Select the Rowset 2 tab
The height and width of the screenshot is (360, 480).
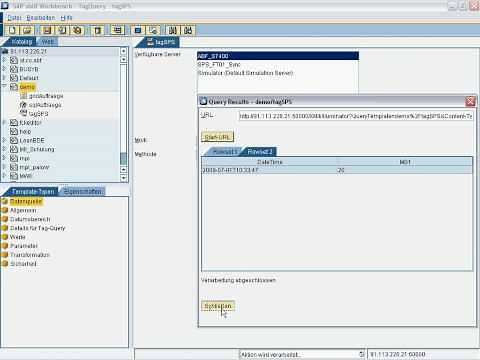tap(260, 152)
